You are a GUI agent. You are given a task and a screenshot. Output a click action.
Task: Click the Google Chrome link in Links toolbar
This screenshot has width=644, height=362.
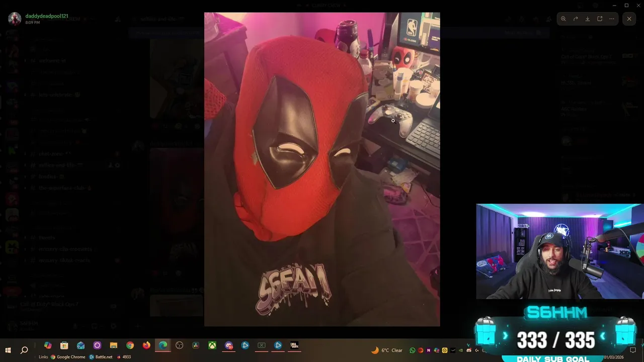tap(68, 357)
